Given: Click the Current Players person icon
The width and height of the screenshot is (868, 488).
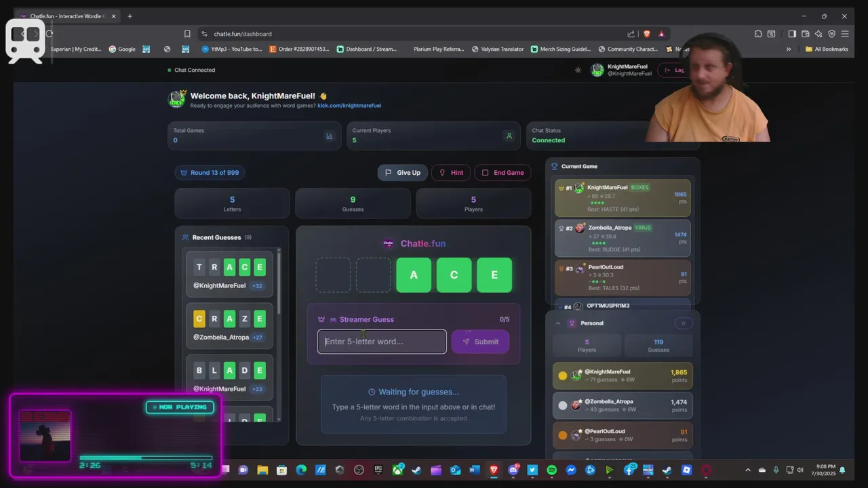Looking at the screenshot, I should [x=509, y=136].
